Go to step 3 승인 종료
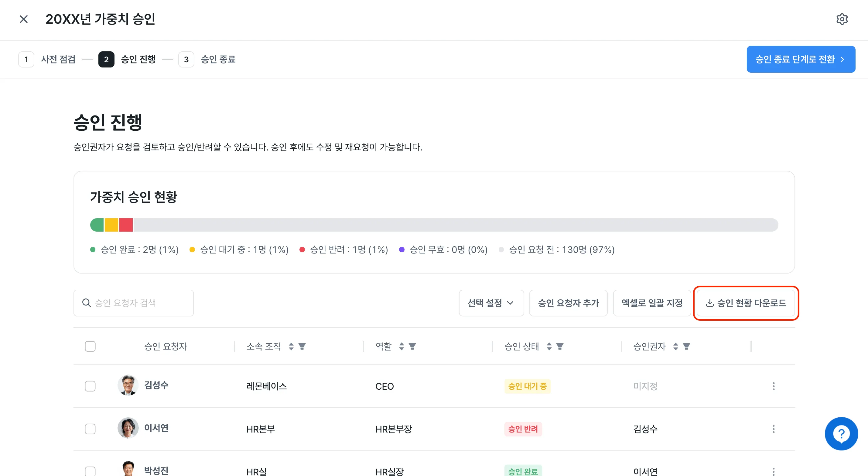Screen dimensions: 868x476 point(207,59)
